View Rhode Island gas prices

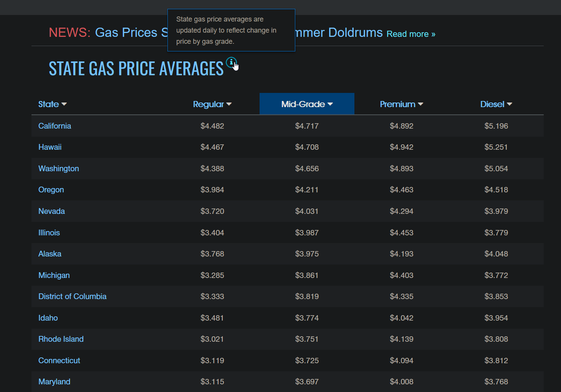[x=61, y=339]
